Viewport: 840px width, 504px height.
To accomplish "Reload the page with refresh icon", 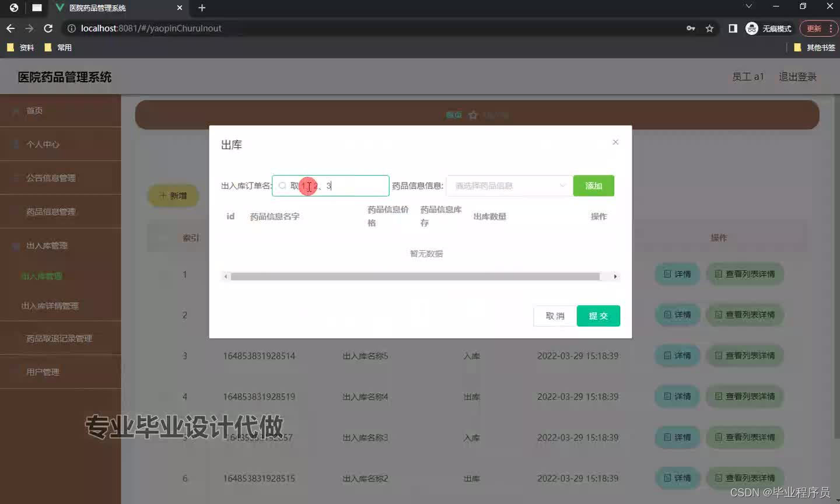I will 48,28.
